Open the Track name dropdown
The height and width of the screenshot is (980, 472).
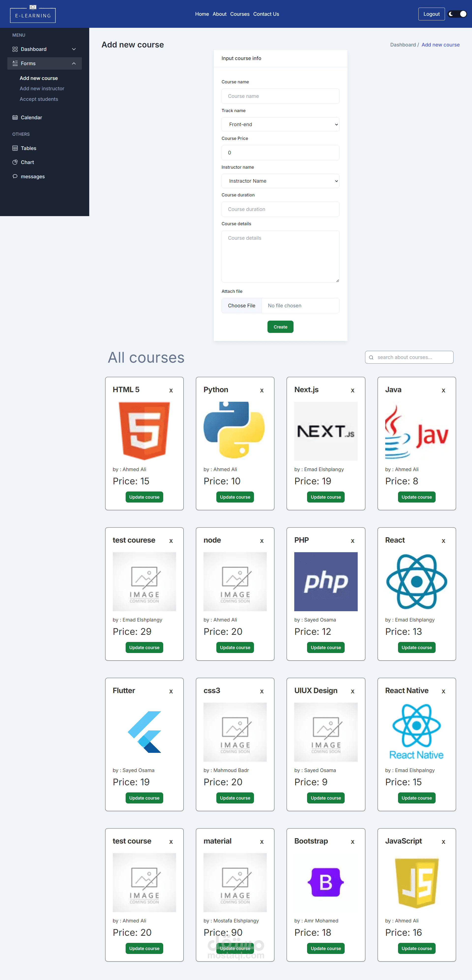point(280,124)
